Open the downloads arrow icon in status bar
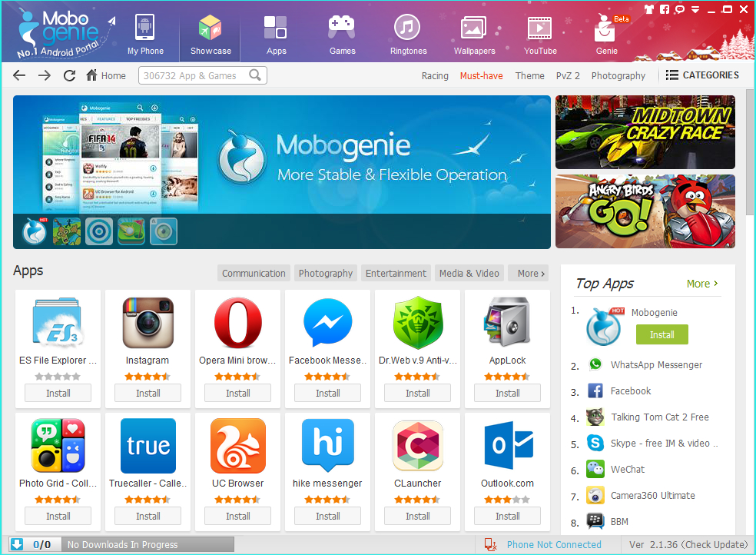 (x=17, y=544)
